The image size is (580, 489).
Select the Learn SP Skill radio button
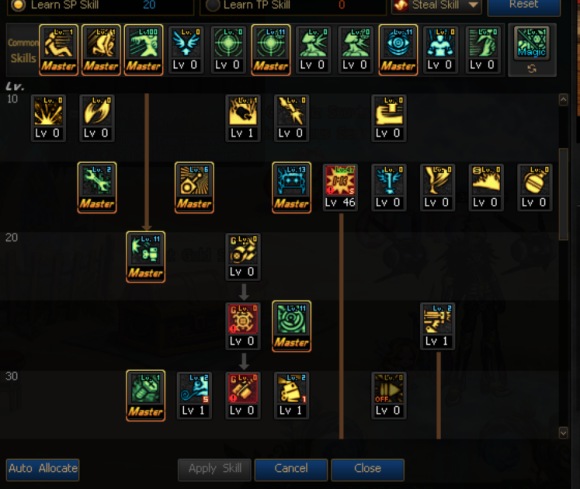coord(18,5)
